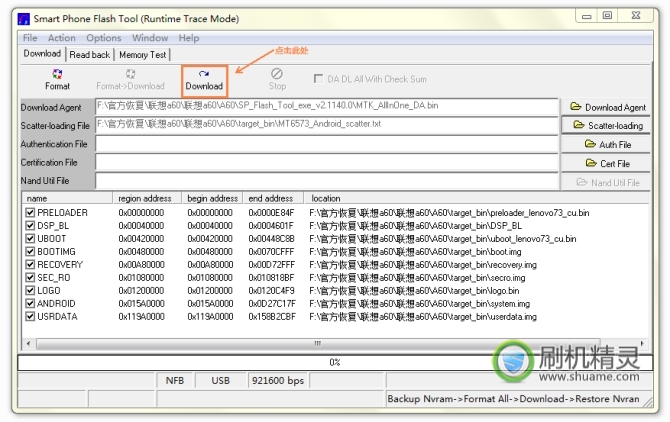Open Scatter-loading file browser
The image size is (670, 422).
(607, 126)
